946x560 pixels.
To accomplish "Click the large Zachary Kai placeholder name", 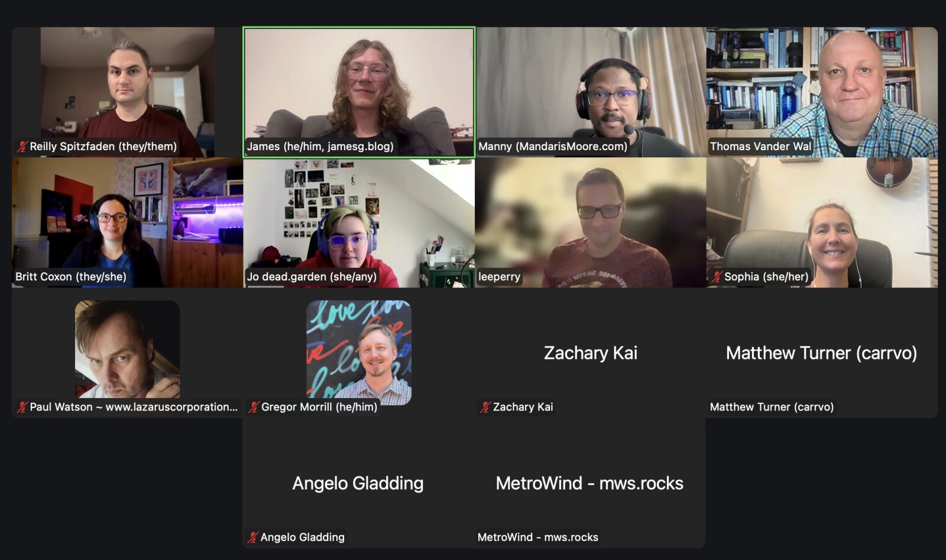I will (x=591, y=353).
